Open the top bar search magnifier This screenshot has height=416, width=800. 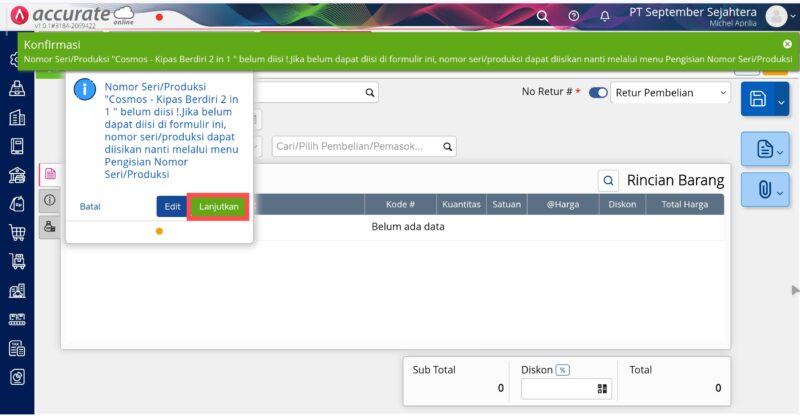[x=543, y=16]
